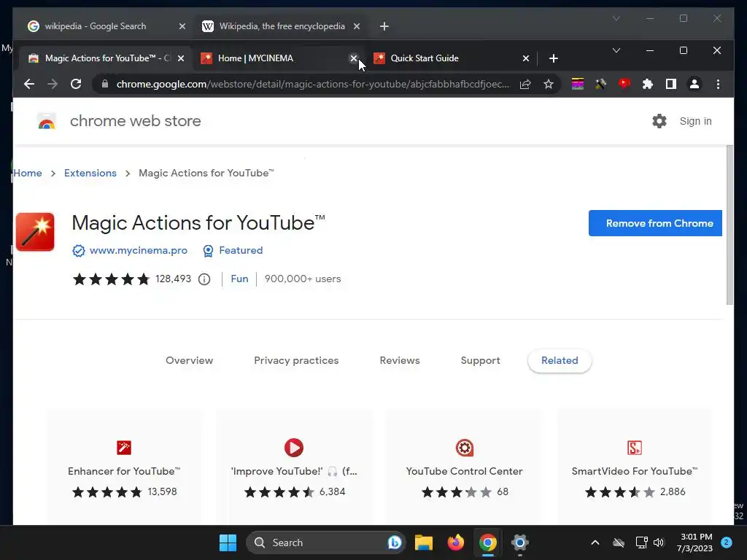Open the Chrome profile avatar
The image size is (747, 560).
click(694, 85)
